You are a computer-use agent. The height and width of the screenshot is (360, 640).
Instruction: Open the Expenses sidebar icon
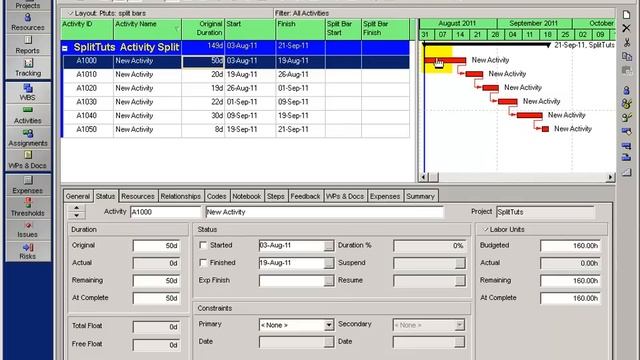pyautogui.click(x=28, y=185)
